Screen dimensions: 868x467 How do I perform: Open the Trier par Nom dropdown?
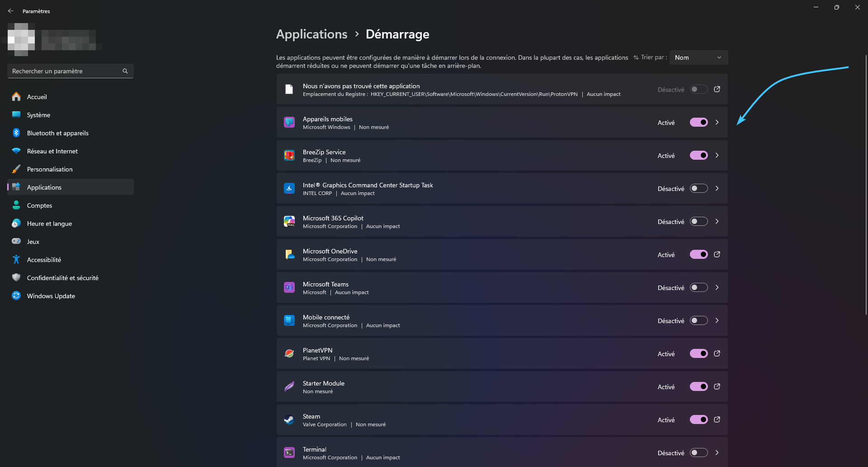pos(698,57)
